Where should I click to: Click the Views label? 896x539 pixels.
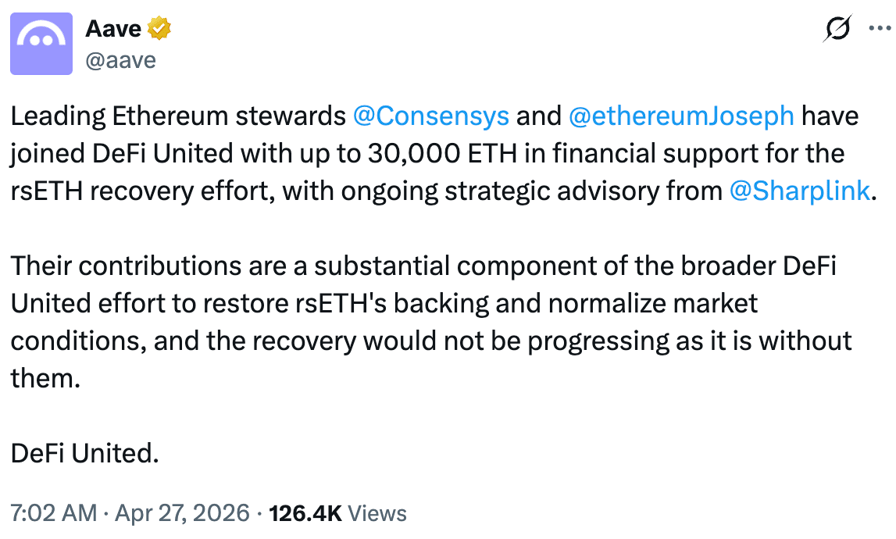click(378, 513)
